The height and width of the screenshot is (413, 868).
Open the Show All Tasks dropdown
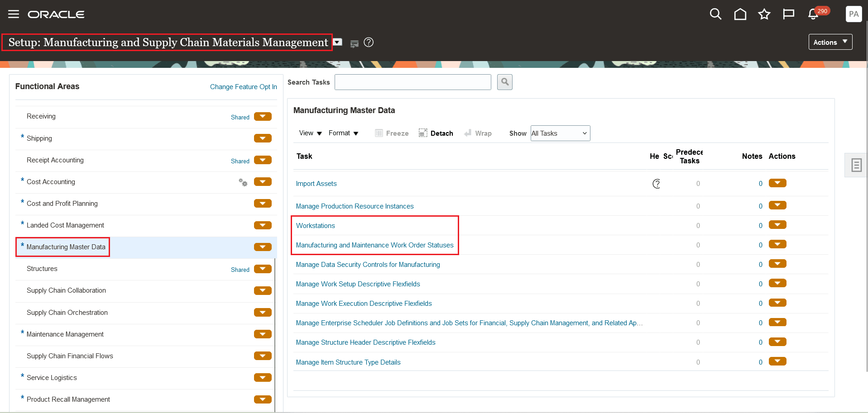(x=560, y=133)
